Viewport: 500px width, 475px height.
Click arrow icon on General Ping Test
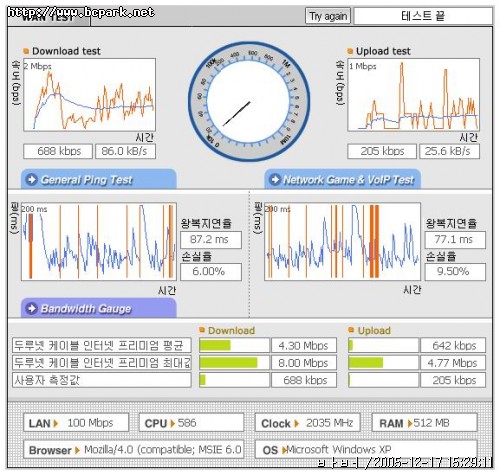[32, 180]
